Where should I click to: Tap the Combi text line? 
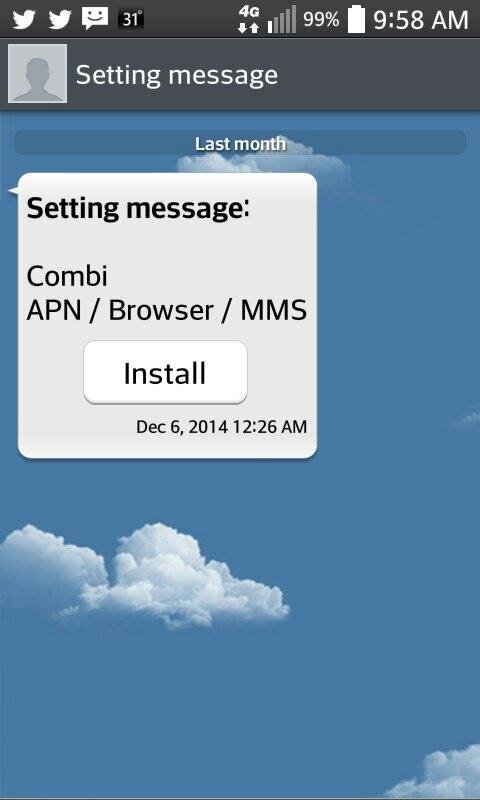point(67,277)
